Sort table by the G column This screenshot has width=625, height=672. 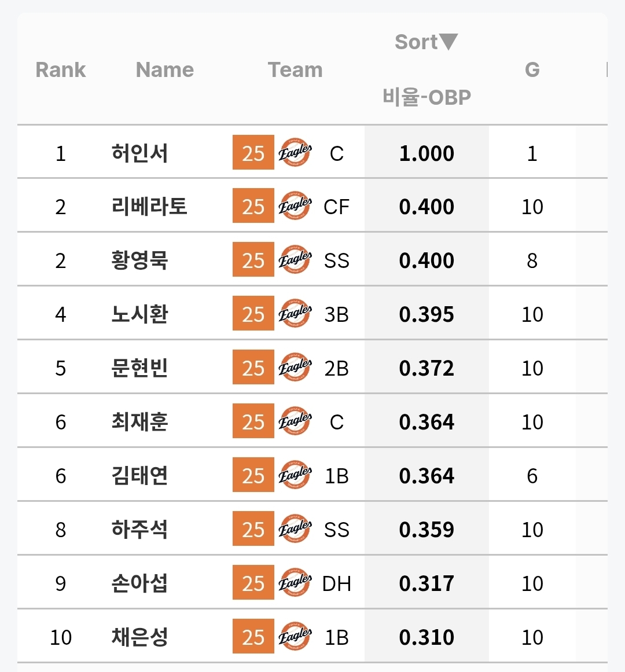(x=532, y=70)
